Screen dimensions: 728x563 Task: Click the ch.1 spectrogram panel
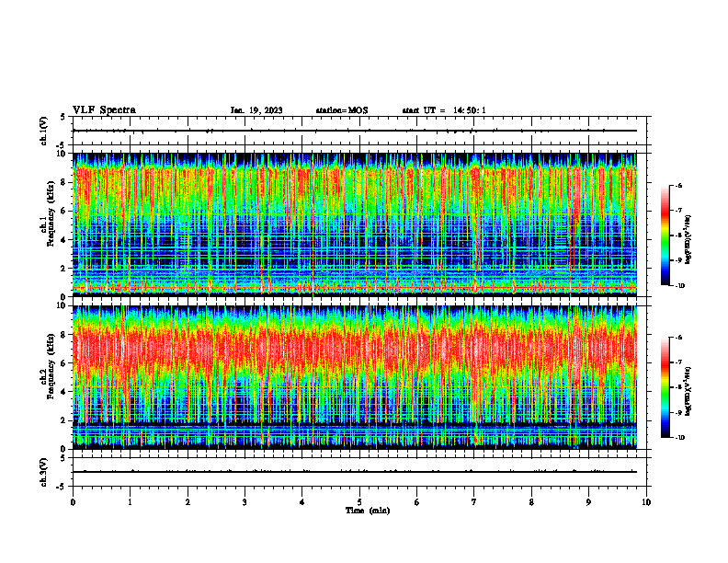tap(355, 224)
